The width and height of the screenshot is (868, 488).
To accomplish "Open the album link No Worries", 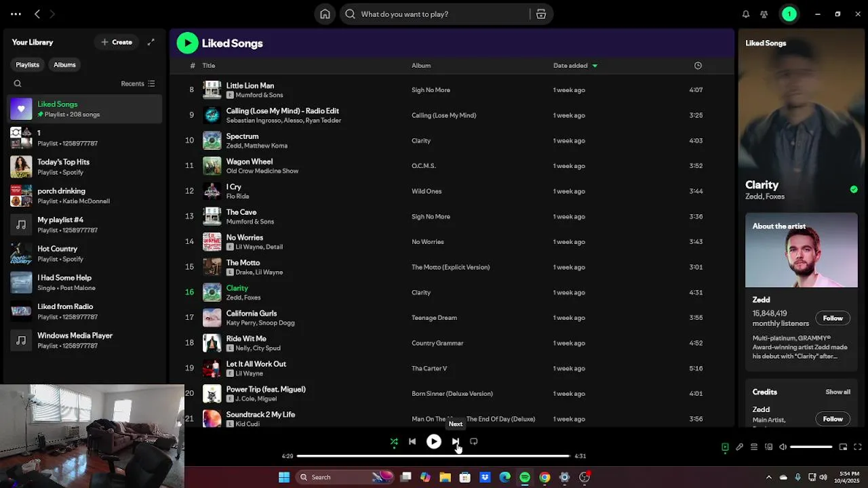I will (x=428, y=242).
